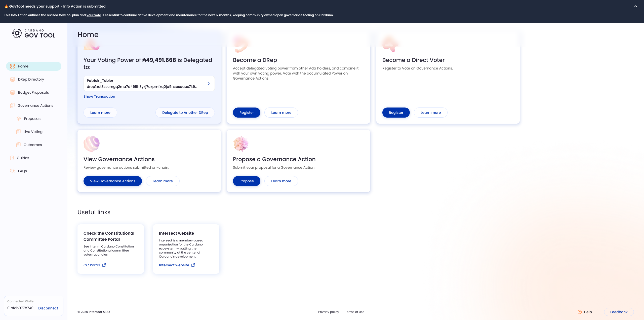644x320 pixels.
Task: Open the Feedback button
Action: [619, 312]
